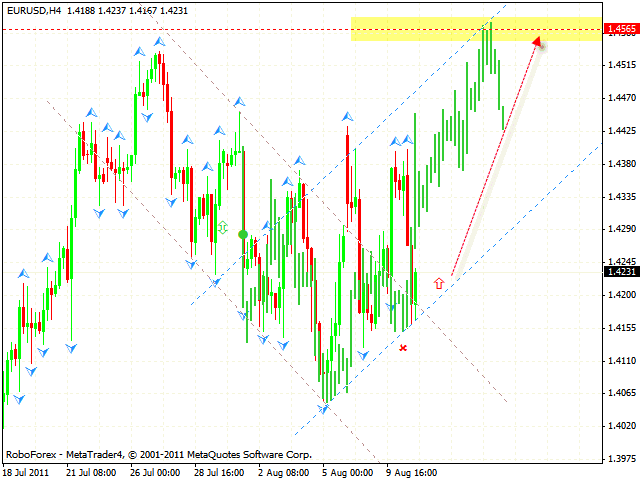640x480 pixels.
Task: Click the red hollow up arrow marker
Action: point(439,283)
